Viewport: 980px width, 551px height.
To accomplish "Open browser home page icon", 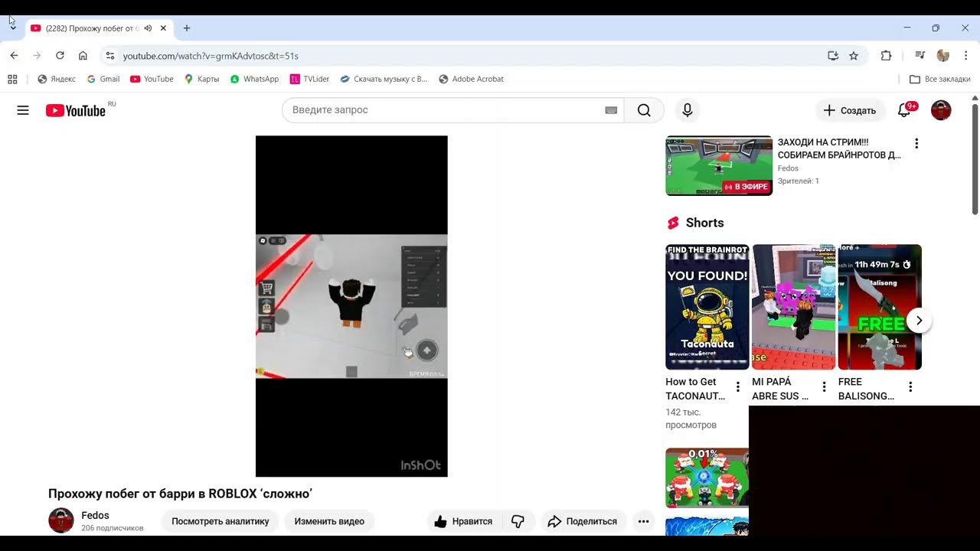I will tap(83, 56).
